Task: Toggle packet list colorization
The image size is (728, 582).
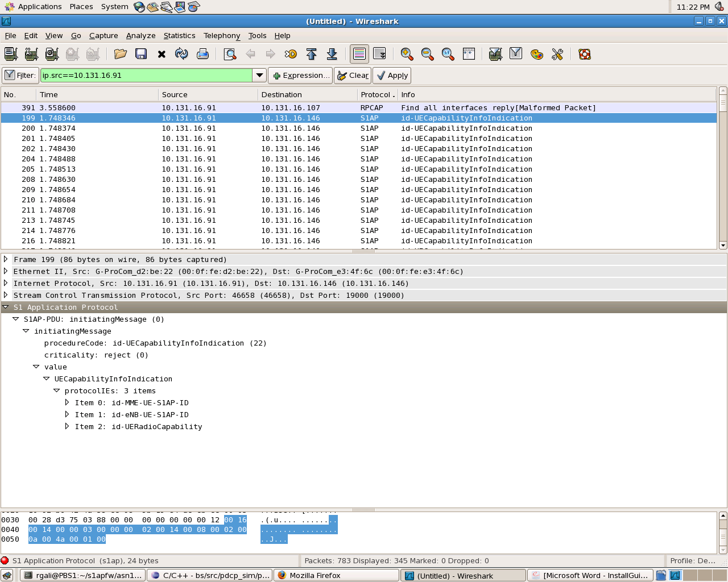Action: tap(359, 54)
